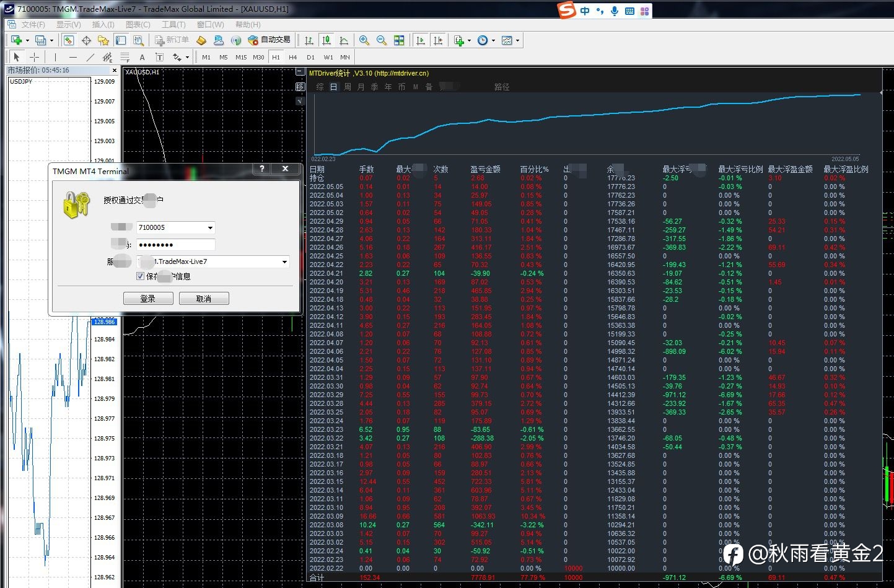Click the 路径 button in MTDriver panel
This screenshot has height=588, width=894.
pyautogui.click(x=502, y=87)
